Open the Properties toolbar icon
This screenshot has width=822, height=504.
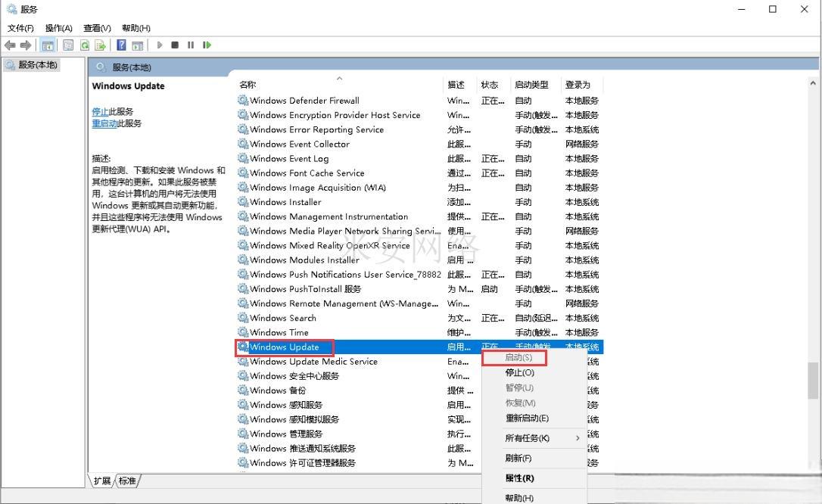[x=68, y=45]
